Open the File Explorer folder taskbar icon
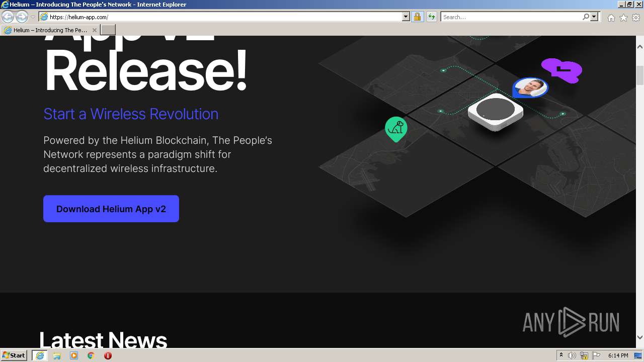 point(57,355)
